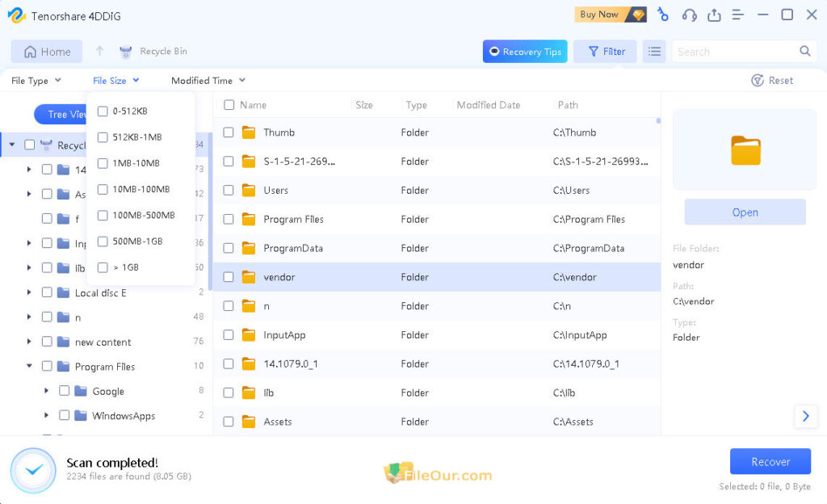
Task: Click Recovery Tips
Action: [524, 51]
